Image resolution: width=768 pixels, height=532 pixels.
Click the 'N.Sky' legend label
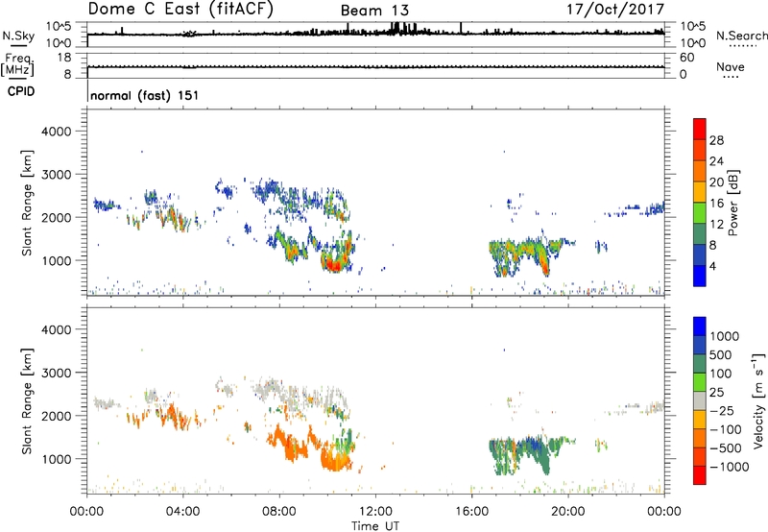pyautogui.click(x=18, y=36)
